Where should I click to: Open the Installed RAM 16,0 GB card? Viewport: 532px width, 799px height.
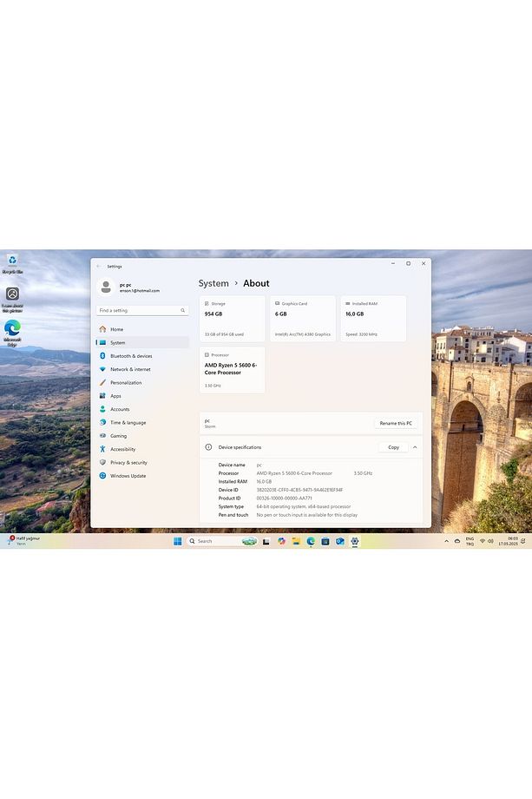tap(374, 319)
